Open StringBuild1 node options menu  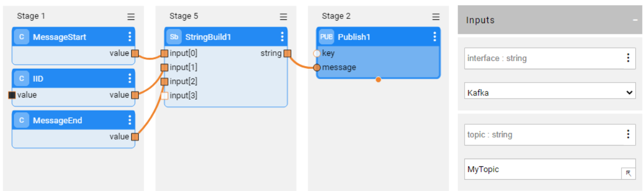[282, 37]
